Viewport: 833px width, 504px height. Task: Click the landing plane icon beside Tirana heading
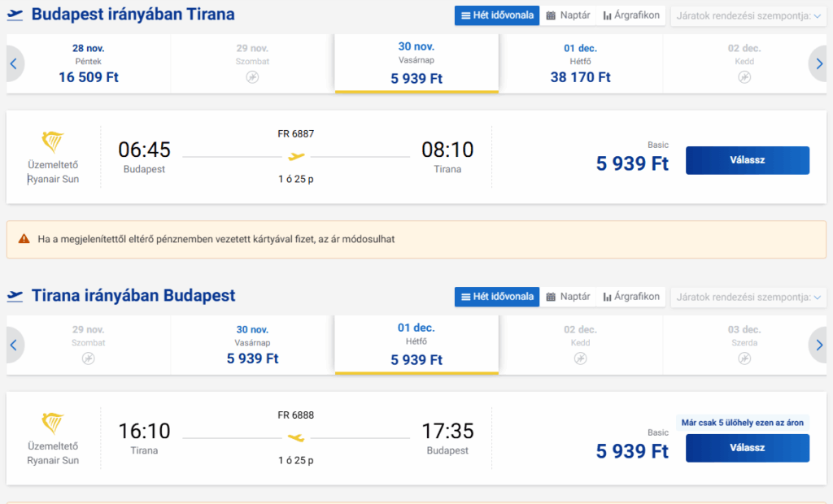point(15,296)
